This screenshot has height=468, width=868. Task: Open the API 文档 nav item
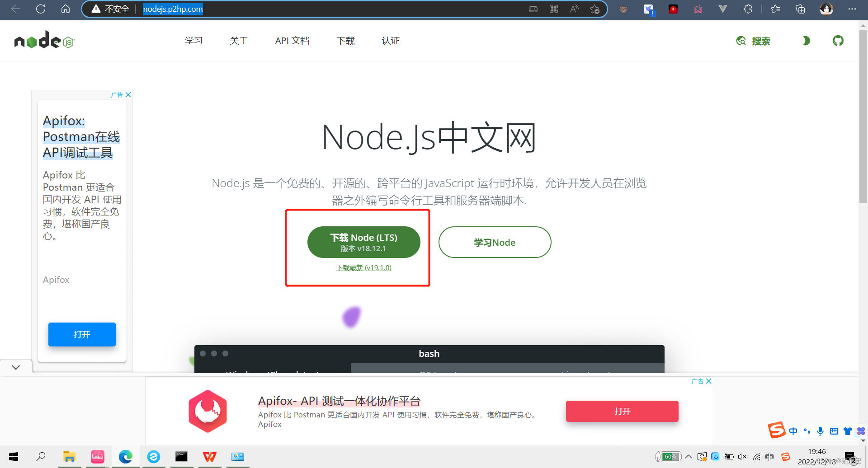point(292,41)
